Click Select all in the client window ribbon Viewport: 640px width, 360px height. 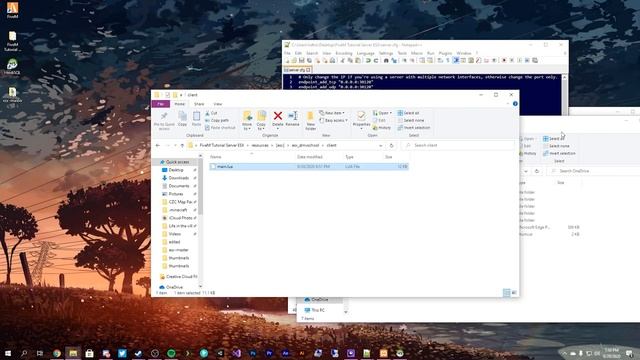(x=408, y=113)
